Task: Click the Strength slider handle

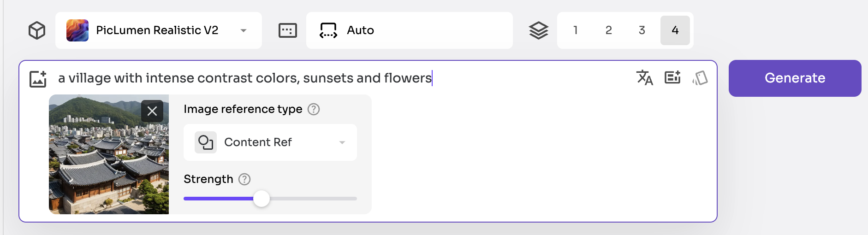Action: (x=262, y=199)
